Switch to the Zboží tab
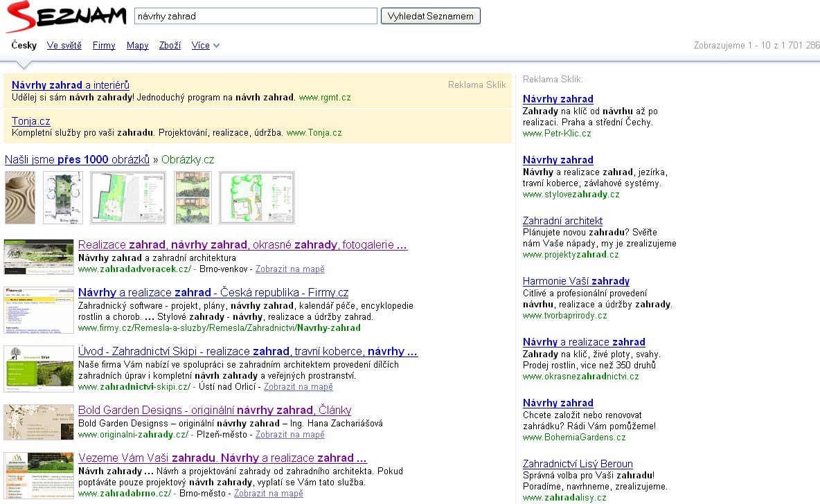Viewport: 820px width, 504px height. pos(170,46)
